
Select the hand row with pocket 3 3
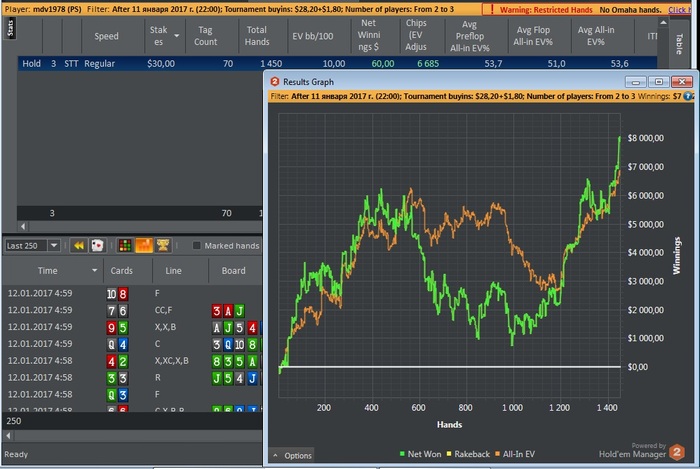point(133,378)
